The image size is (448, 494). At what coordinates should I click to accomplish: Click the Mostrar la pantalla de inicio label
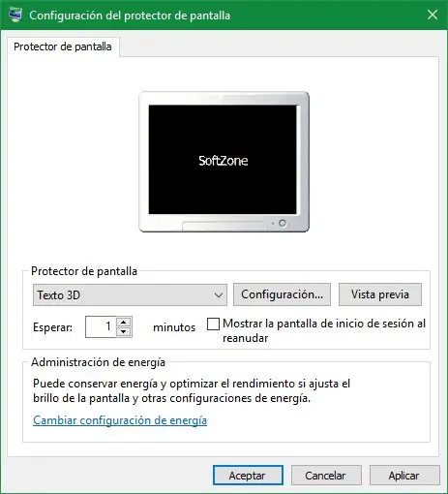[x=324, y=330]
